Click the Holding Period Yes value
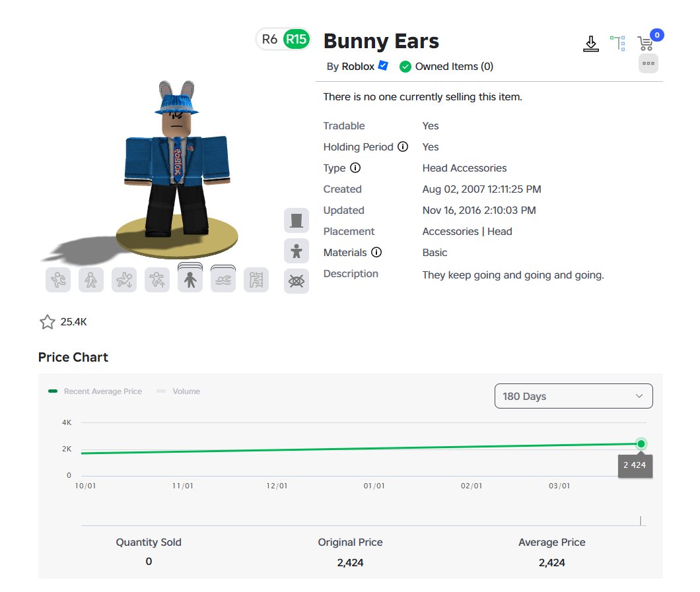700x592 pixels. click(x=431, y=147)
